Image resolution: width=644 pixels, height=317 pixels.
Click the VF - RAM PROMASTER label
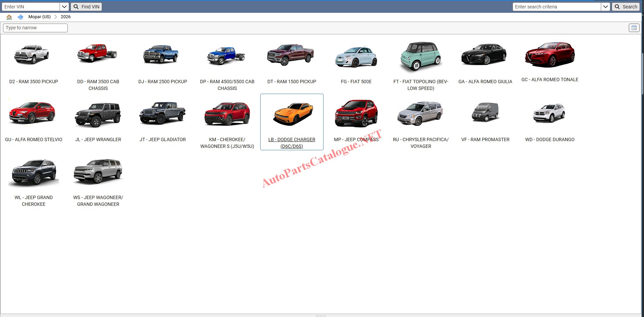click(x=485, y=139)
